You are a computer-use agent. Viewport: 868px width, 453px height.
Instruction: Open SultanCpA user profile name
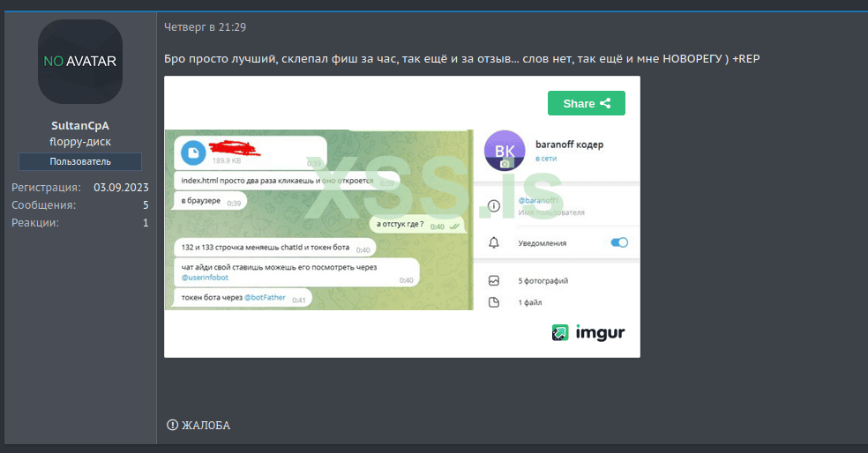80,125
